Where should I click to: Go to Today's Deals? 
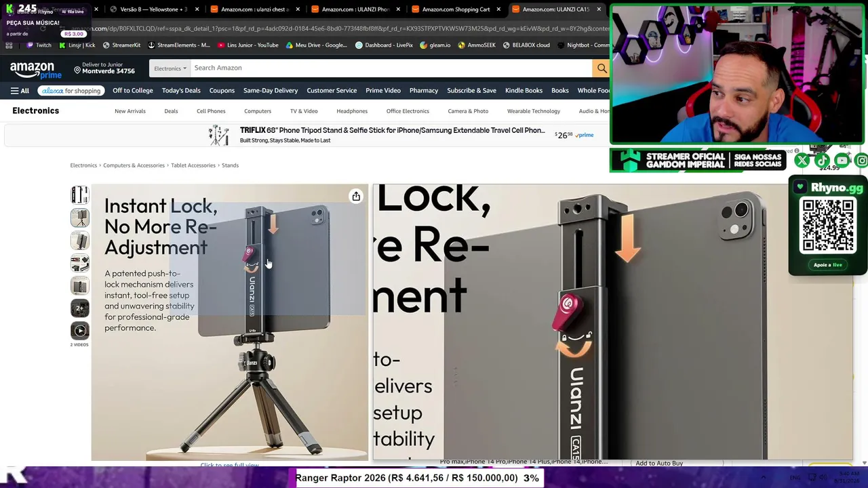point(181,91)
